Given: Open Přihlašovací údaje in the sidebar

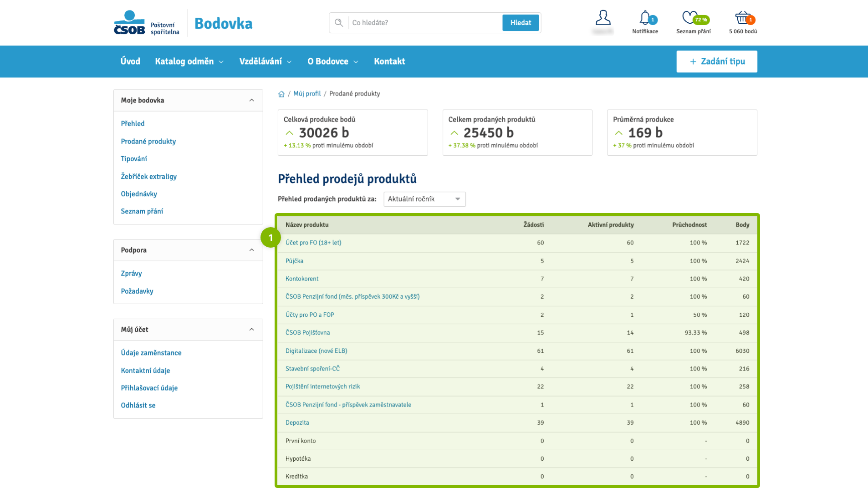Looking at the screenshot, I should [x=149, y=388].
